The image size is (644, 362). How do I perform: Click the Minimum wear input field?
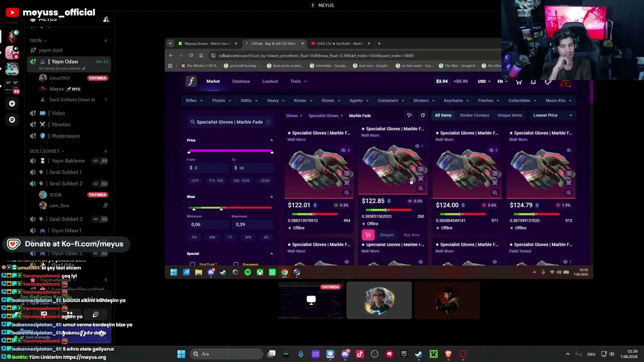tap(208, 224)
